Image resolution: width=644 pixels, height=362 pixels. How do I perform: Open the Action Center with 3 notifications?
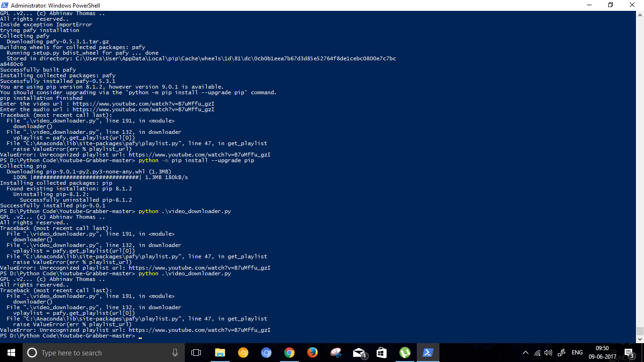point(629,353)
